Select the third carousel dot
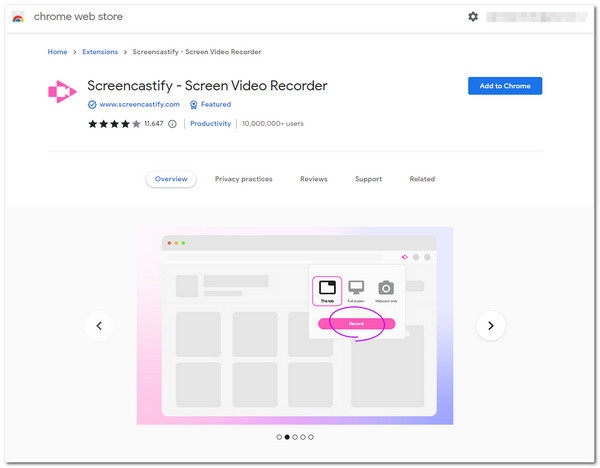Viewport: 600px width, 468px height. [x=295, y=437]
